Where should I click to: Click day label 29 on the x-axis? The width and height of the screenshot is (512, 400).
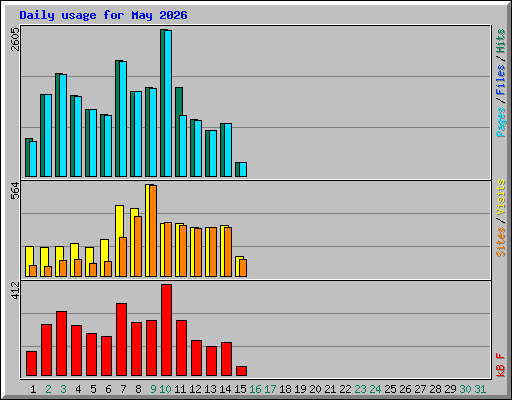450,389
